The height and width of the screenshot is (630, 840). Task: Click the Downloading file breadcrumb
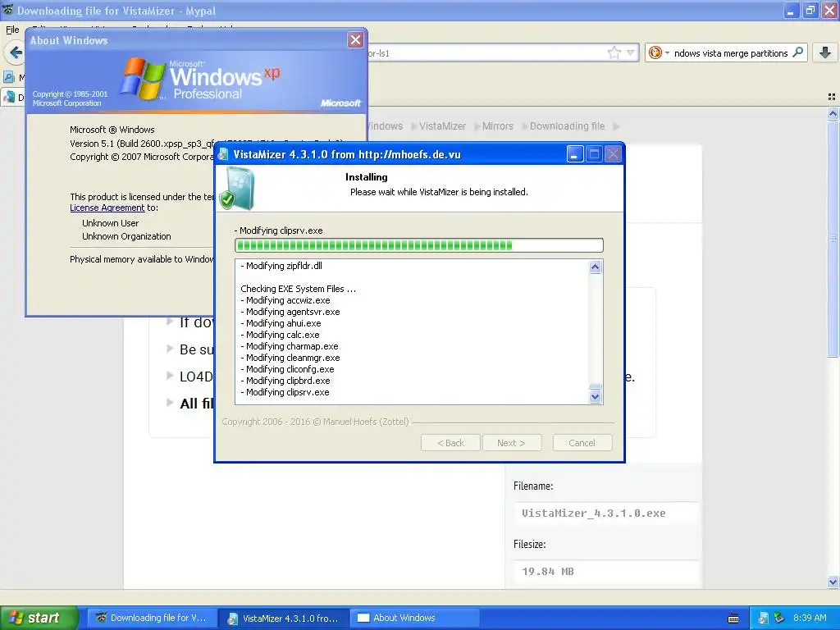[567, 126]
